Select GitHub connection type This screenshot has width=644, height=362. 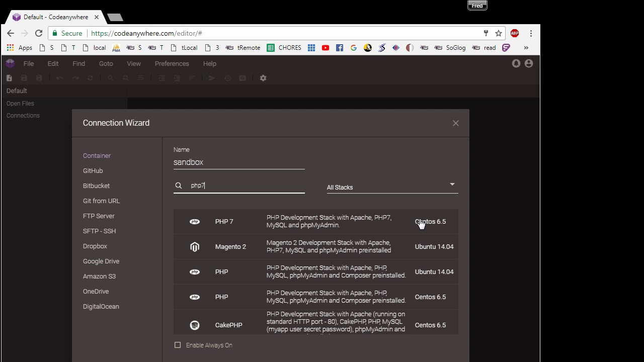93,171
